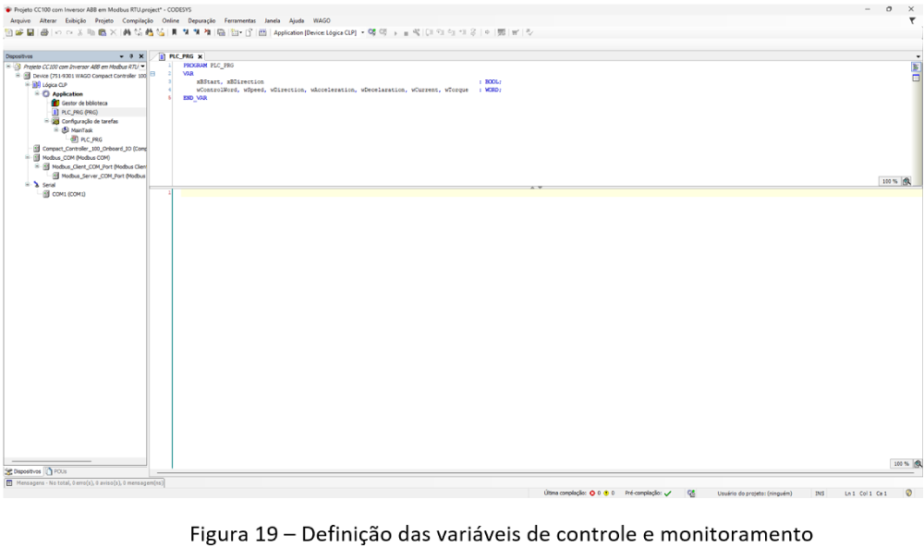Click the pin icon on Dispositivos panel
924x560 pixels.
[133, 57]
